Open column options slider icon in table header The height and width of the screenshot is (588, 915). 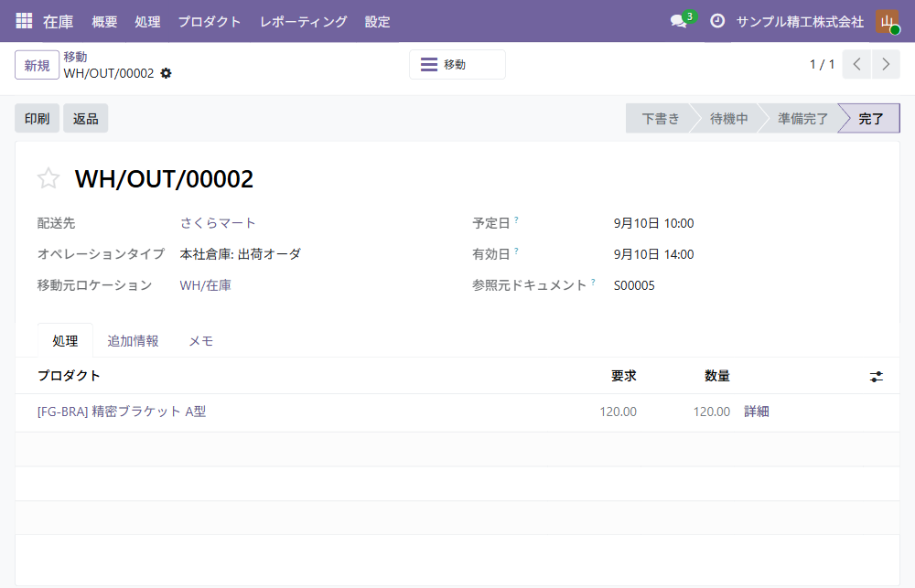click(876, 377)
